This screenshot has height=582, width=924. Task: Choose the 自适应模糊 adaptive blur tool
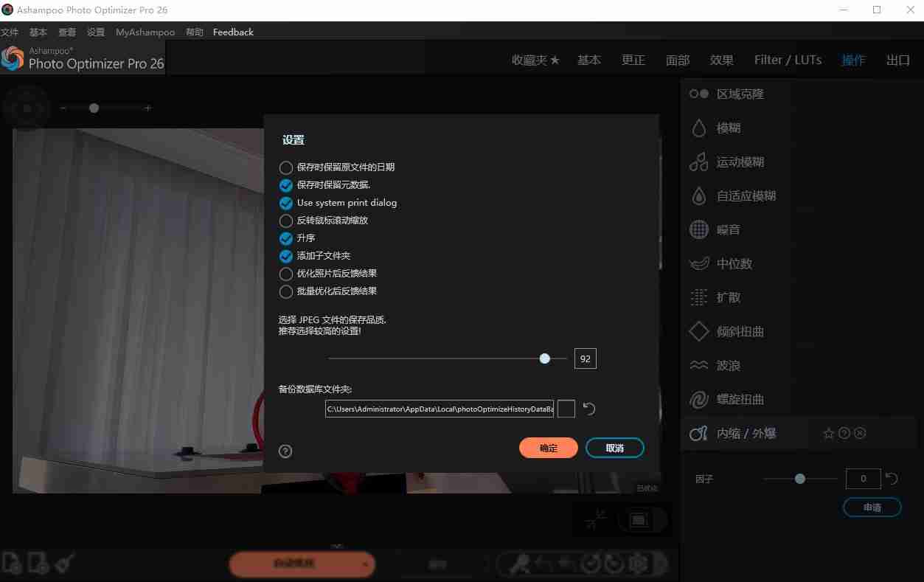746,196
